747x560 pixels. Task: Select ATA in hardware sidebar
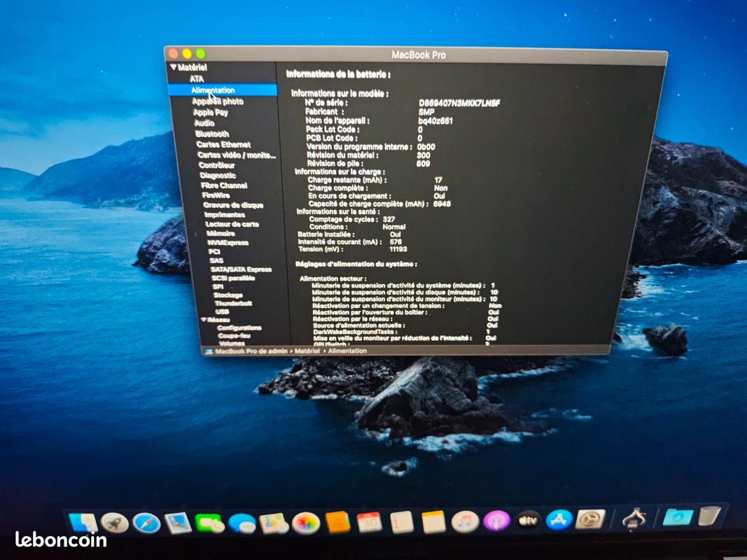197,79
